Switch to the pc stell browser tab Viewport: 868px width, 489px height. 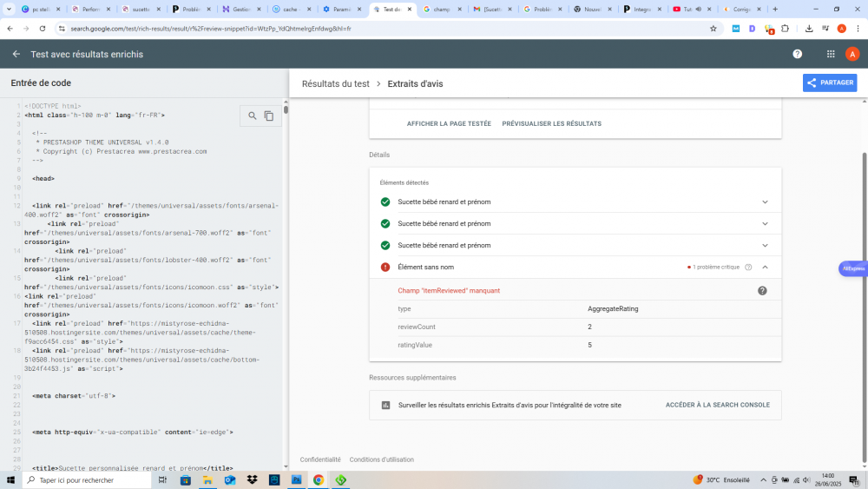(41, 10)
